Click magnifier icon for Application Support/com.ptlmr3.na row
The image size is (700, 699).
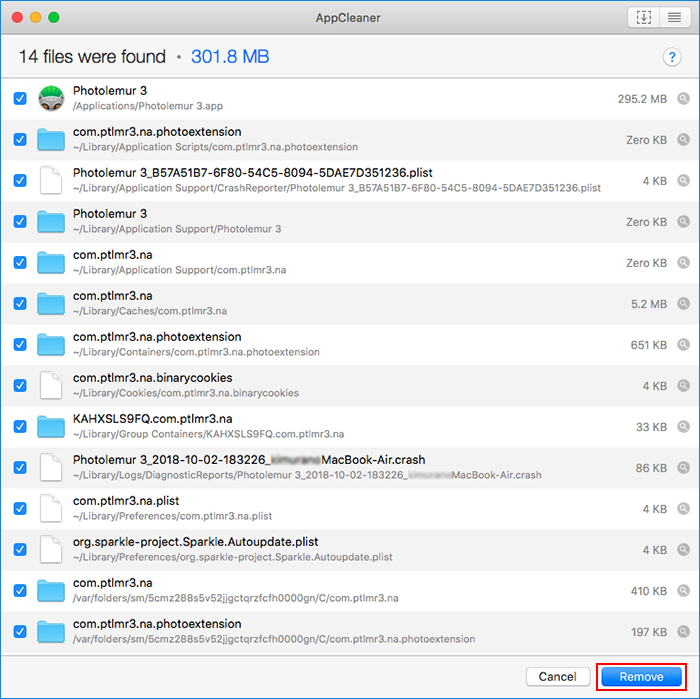[683, 262]
